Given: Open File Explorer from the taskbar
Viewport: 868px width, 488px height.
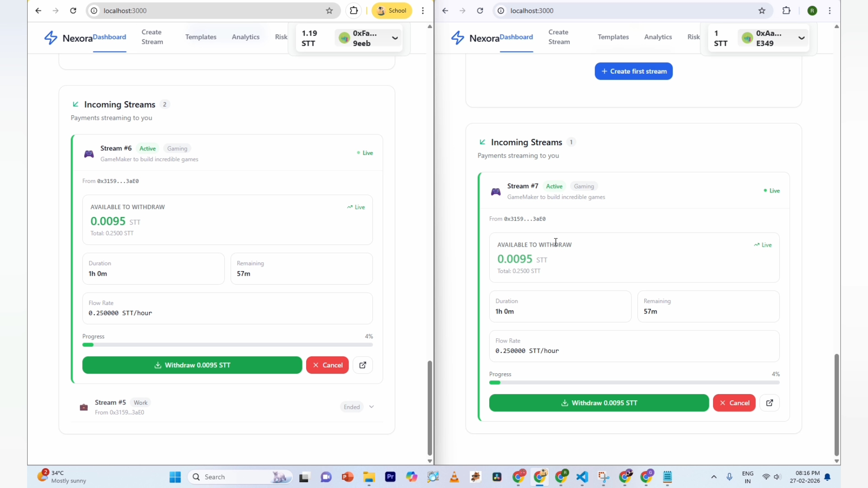Looking at the screenshot, I should pyautogui.click(x=369, y=477).
